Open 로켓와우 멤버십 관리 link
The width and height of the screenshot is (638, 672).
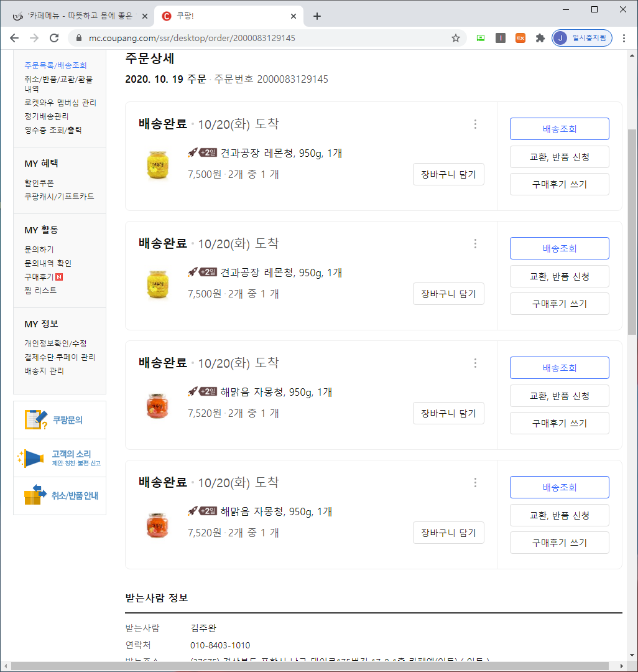click(x=60, y=103)
